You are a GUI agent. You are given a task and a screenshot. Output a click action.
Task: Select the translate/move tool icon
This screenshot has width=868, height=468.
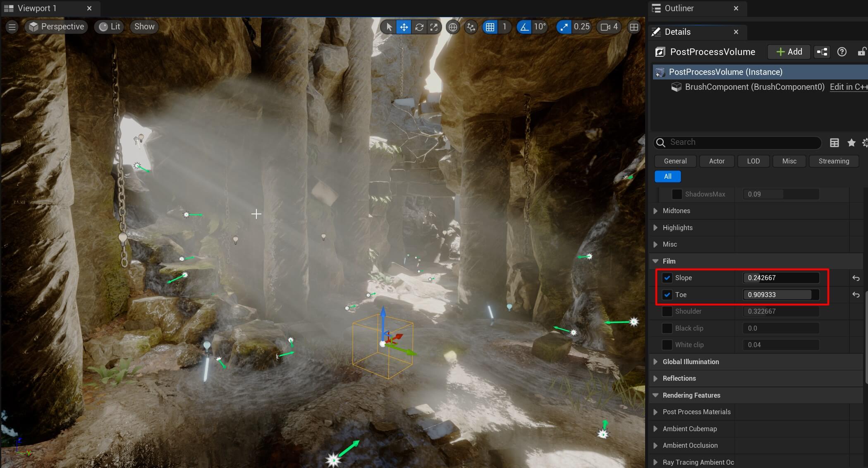pyautogui.click(x=403, y=26)
